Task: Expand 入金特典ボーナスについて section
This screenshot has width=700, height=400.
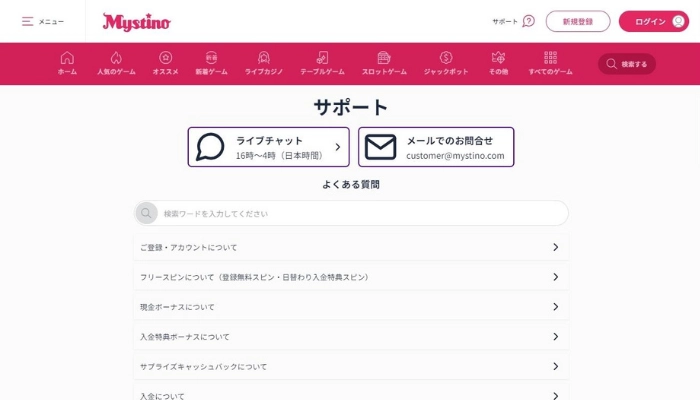Action: coord(555,337)
